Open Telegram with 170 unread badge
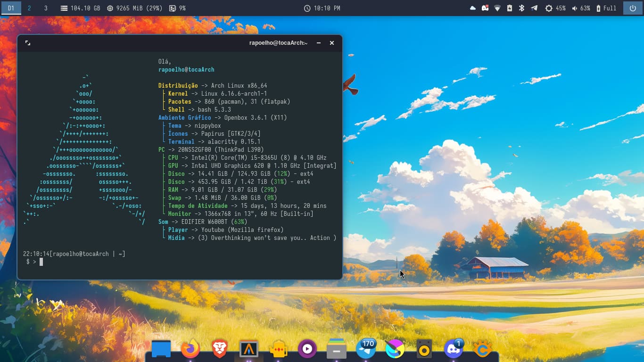 click(x=366, y=349)
